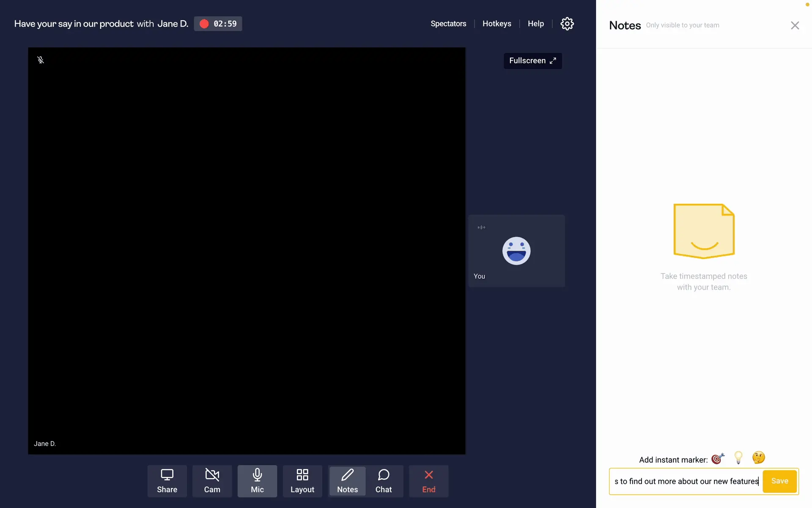Add the lightbulb instant marker

(738, 458)
